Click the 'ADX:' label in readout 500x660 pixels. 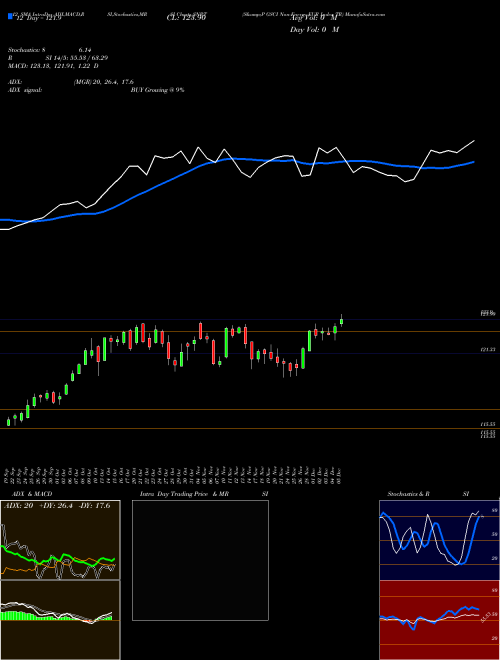[15, 82]
